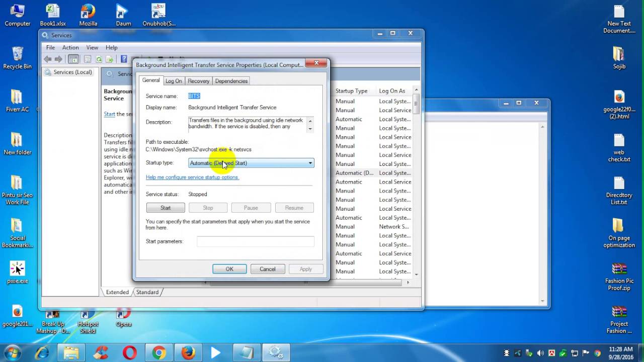
Task: Open the Recycle Bin desktop icon
Action: coord(17,58)
